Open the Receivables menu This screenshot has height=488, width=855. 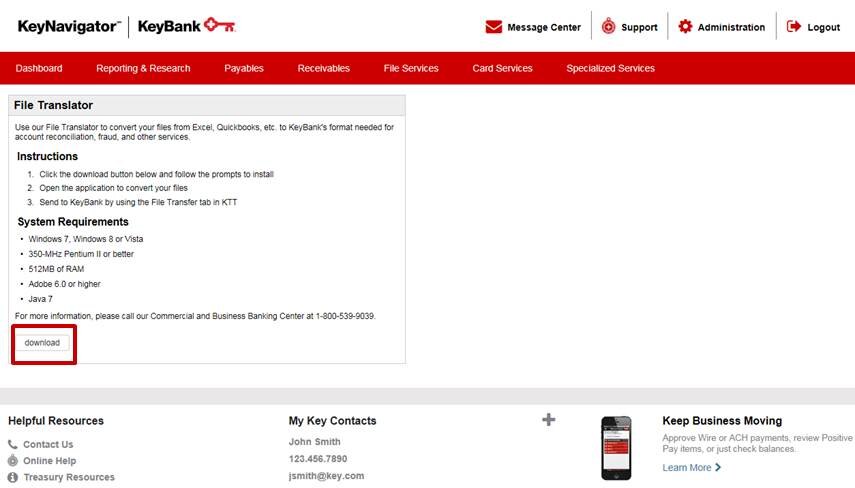click(x=324, y=68)
